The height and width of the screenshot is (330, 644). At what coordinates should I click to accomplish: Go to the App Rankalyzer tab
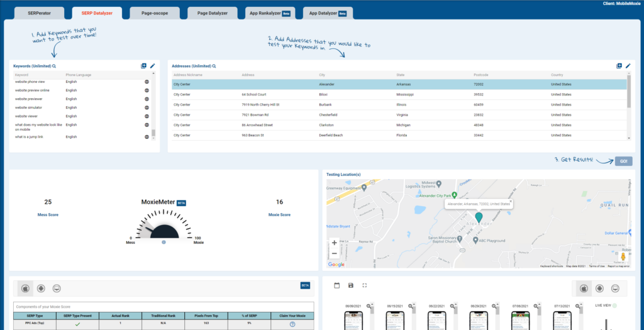coord(270,13)
